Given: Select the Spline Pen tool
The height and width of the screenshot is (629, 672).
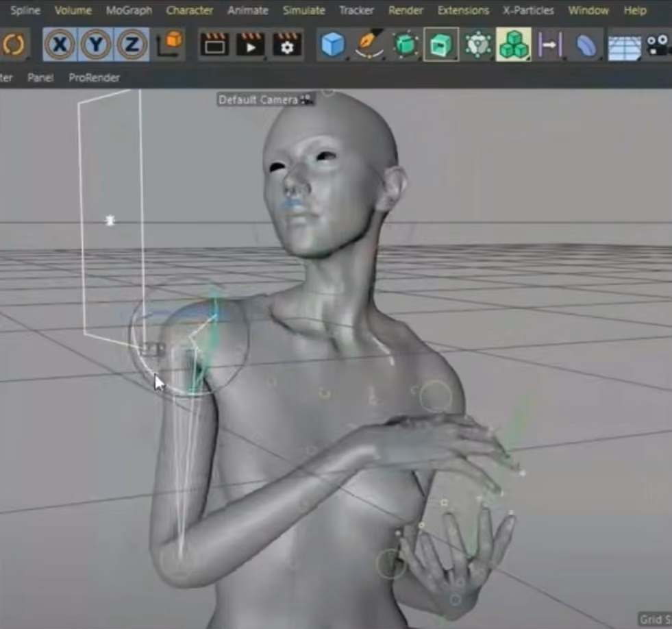Looking at the screenshot, I should (x=369, y=44).
